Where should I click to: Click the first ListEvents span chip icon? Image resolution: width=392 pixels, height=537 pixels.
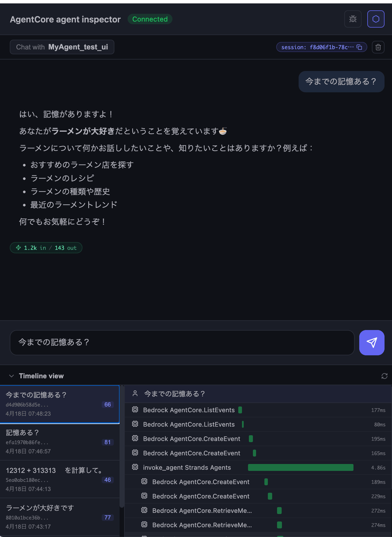coord(135,410)
